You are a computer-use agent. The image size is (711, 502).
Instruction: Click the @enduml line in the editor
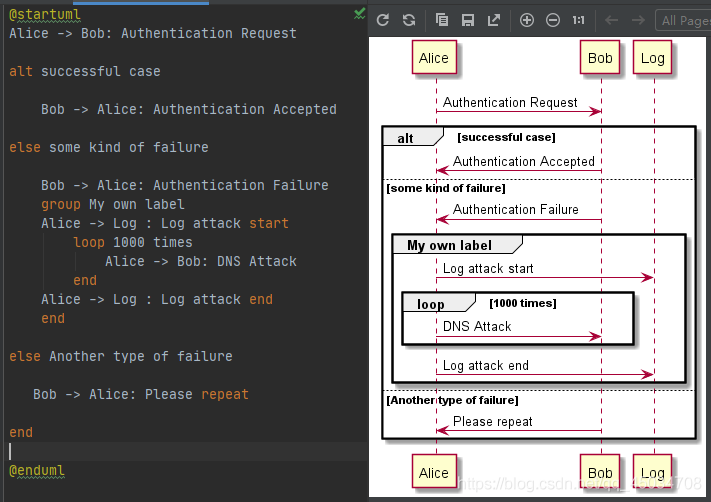click(x=37, y=470)
